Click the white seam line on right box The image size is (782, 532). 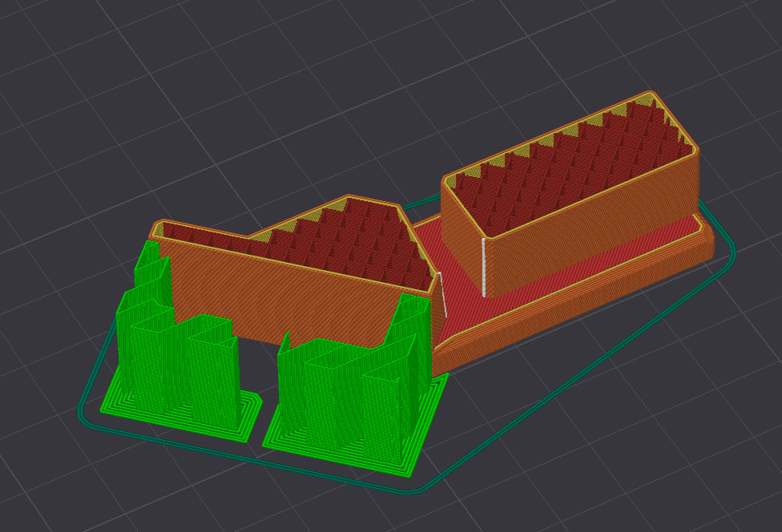tap(483, 268)
